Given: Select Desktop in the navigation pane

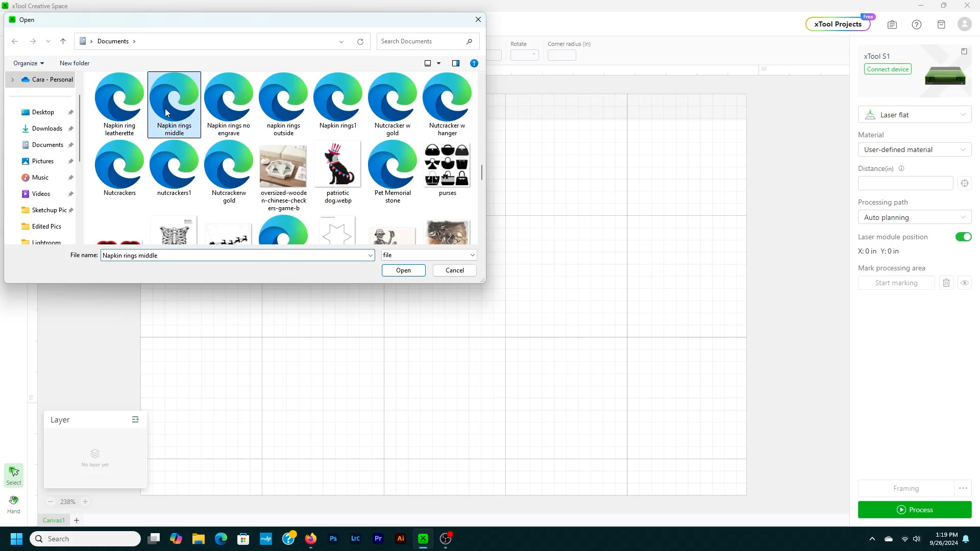Looking at the screenshot, I should [43, 112].
